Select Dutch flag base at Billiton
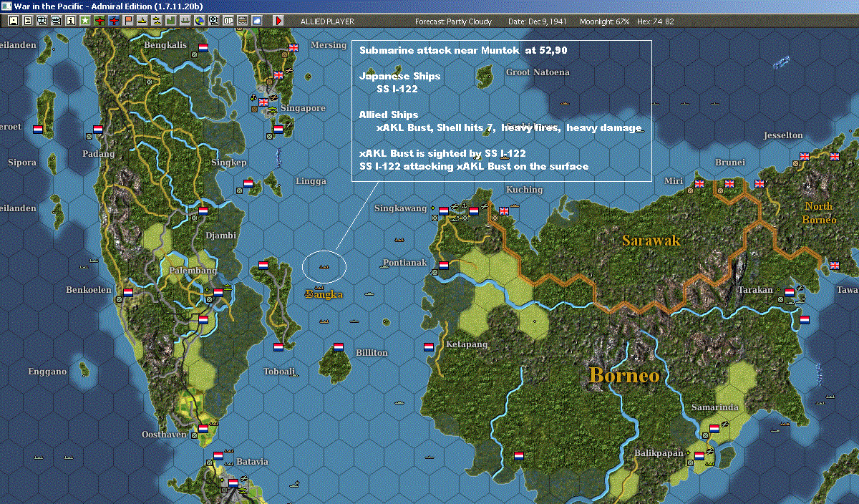Image resolution: width=859 pixels, height=504 pixels. coord(338,347)
